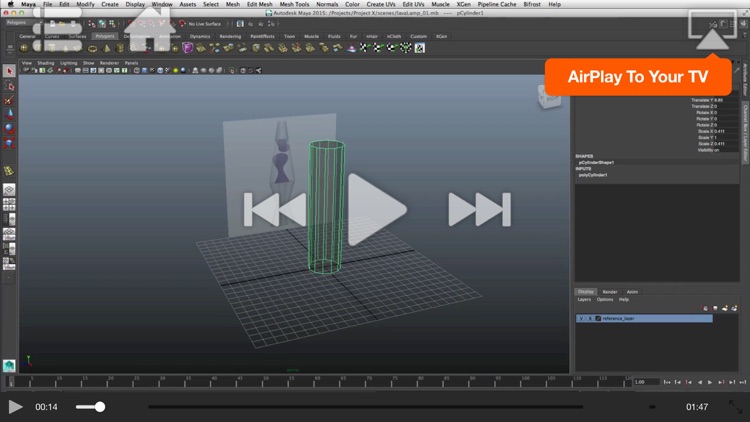Expand polyCylinder1 under INPUTS
Viewport: 750px width, 422px height.
coord(593,175)
